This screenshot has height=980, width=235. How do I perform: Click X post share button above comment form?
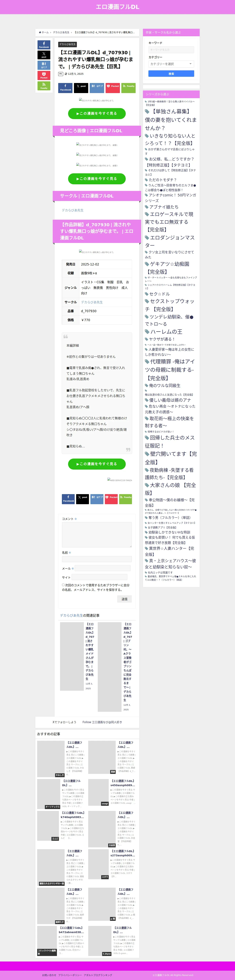point(83,499)
